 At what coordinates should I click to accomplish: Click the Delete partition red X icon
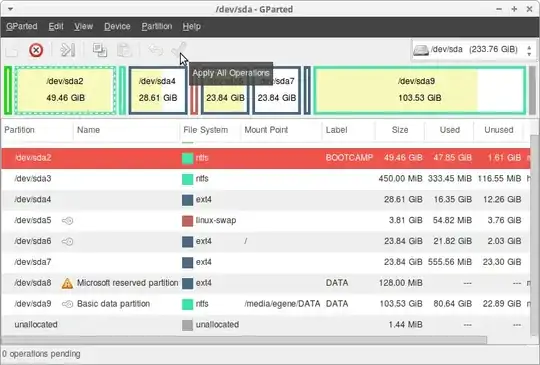click(36, 50)
